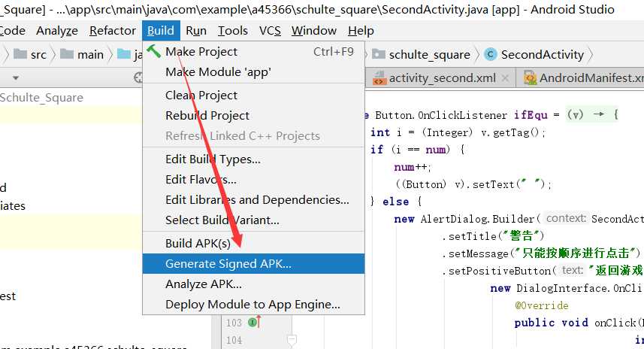
Task: Pick Select Build Variant... menu item
Action: [x=222, y=220]
